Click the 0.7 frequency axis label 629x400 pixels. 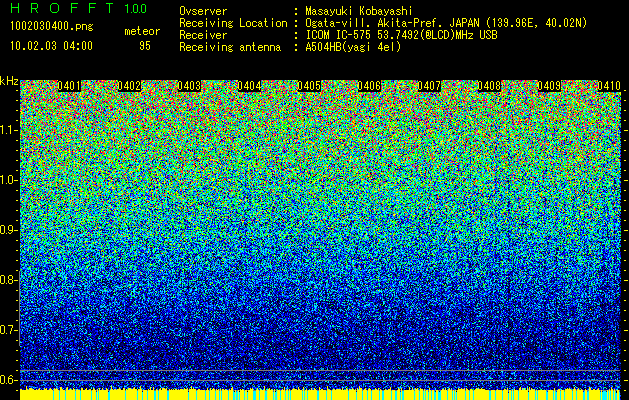pos(8,330)
